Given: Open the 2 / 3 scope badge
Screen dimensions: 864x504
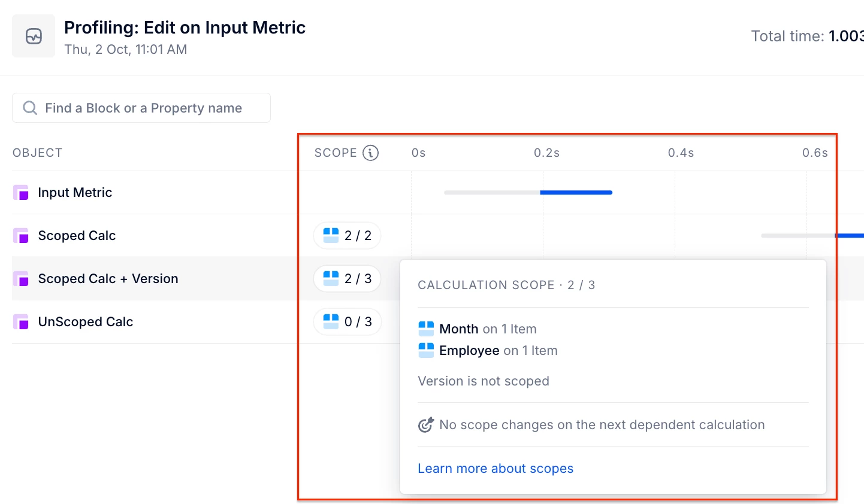Looking at the screenshot, I should [348, 279].
